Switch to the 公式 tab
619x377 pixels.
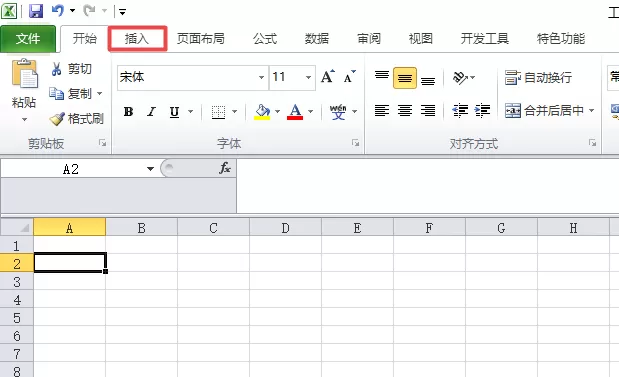(x=265, y=39)
